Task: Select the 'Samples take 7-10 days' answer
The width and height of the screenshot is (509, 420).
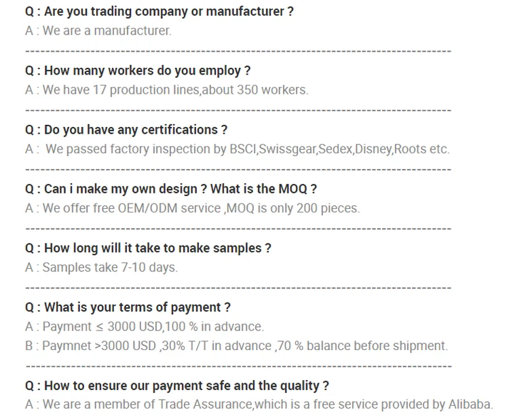Action: [x=102, y=267]
